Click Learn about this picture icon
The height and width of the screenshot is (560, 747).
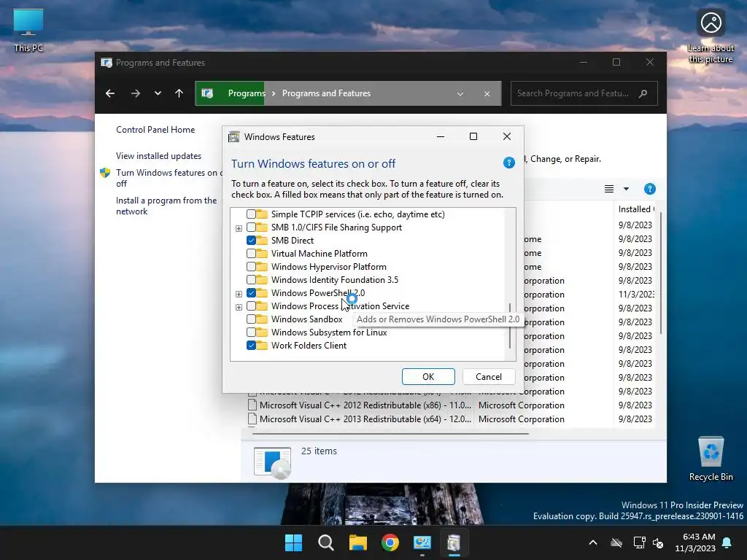point(711,36)
